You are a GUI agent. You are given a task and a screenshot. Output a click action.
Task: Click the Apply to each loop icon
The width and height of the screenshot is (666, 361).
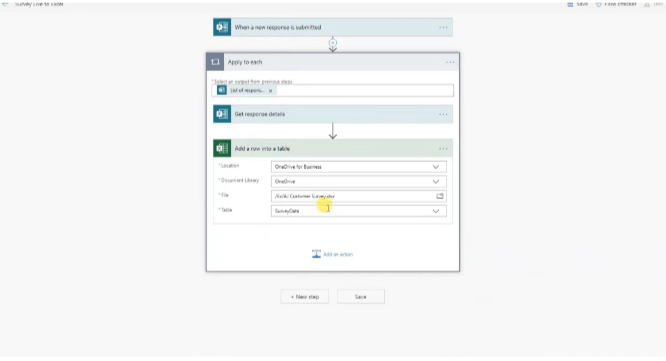click(x=215, y=62)
